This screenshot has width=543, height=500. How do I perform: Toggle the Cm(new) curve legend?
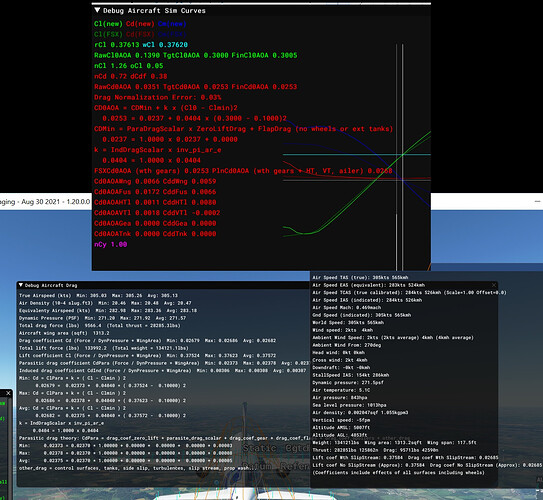(172, 24)
